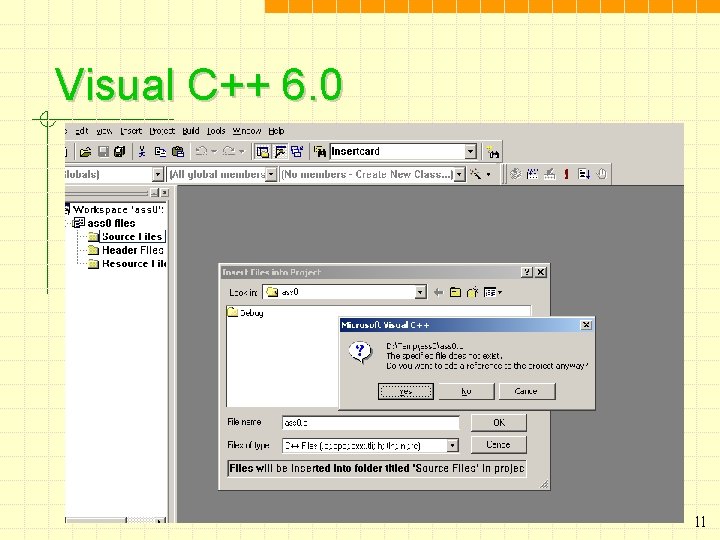Image resolution: width=720 pixels, height=540 pixels.
Task: Open the No members Create New Class dropdown
Action: point(459,174)
